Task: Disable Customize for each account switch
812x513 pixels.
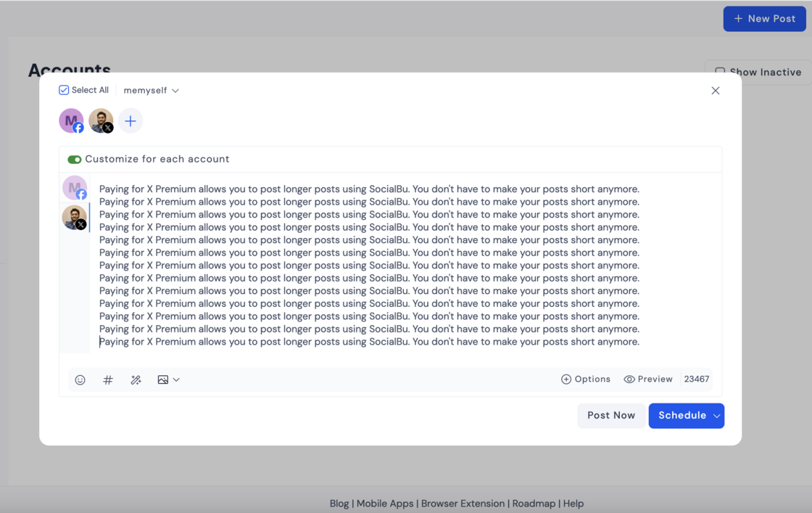Action: [x=75, y=160]
